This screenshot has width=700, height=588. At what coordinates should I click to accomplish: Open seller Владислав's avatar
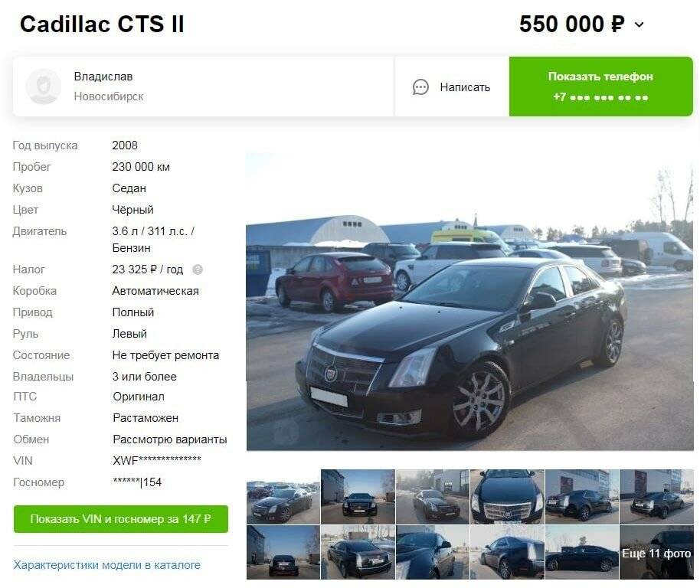(44, 87)
